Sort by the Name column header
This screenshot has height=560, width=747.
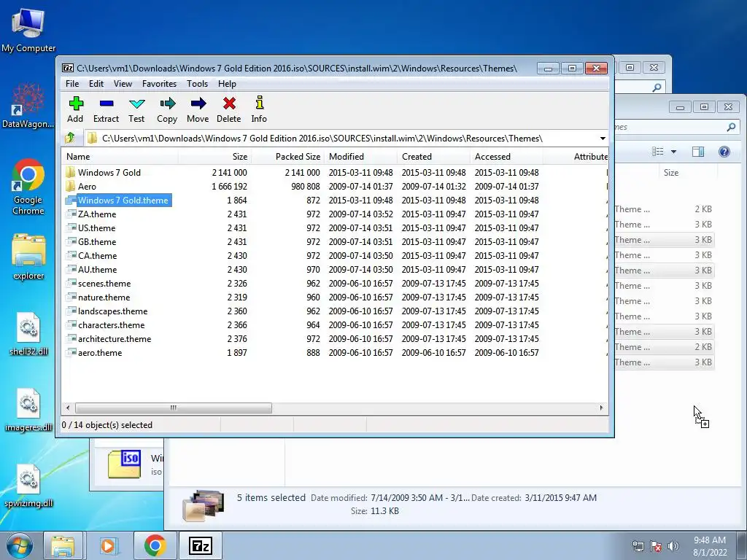click(x=120, y=157)
